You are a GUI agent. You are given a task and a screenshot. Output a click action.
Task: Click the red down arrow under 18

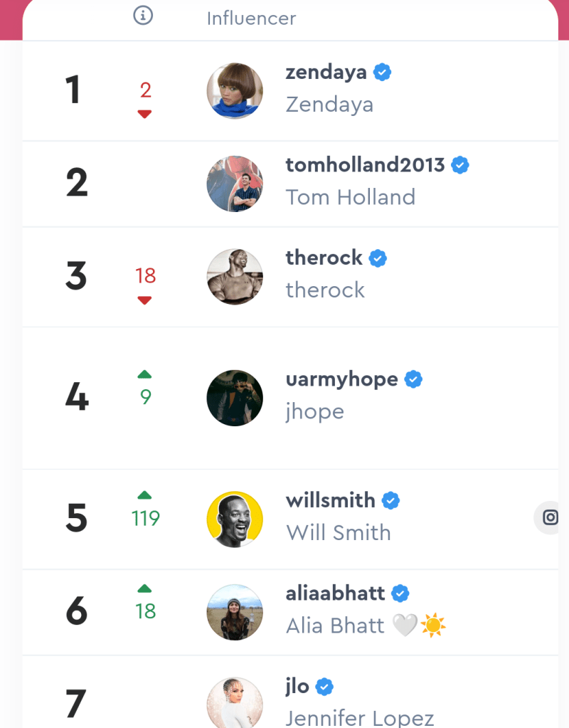pos(144,300)
